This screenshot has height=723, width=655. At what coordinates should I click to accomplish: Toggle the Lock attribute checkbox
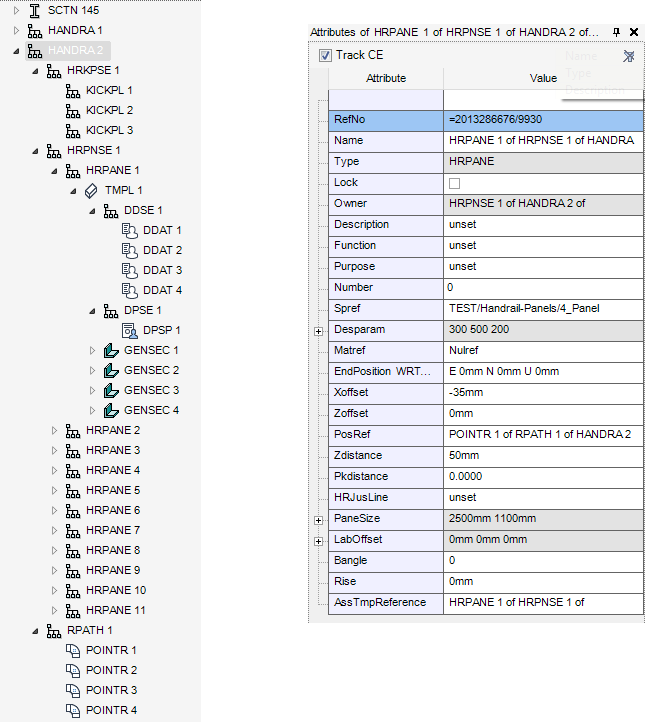pos(455,183)
